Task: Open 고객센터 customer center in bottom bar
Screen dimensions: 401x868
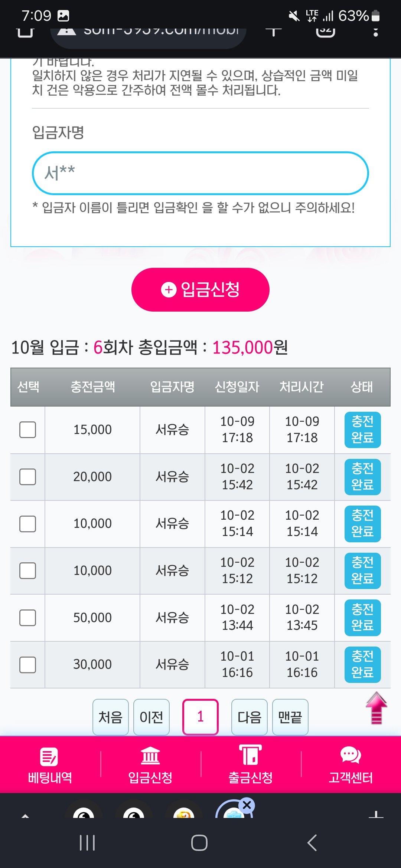Action: tap(351, 765)
